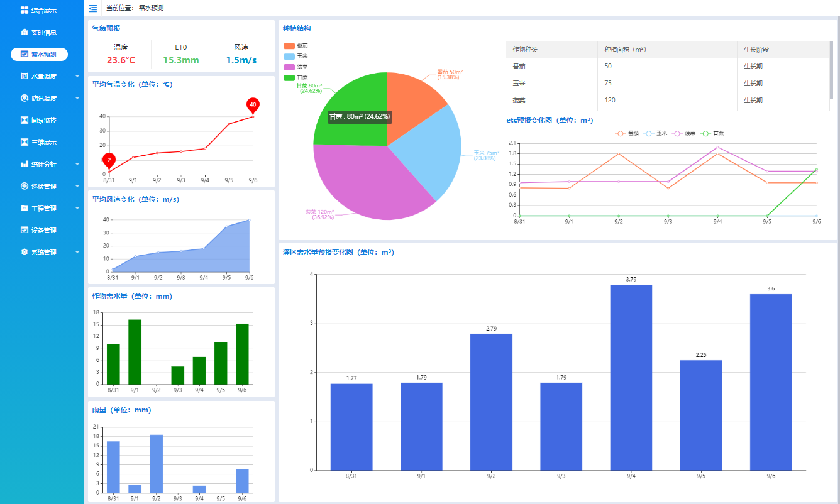Collapse the sidebar with the menu fold icon

pyautogui.click(x=93, y=8)
